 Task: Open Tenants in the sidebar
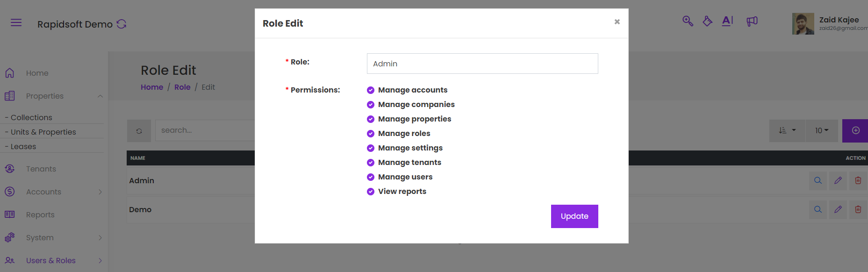point(41,169)
